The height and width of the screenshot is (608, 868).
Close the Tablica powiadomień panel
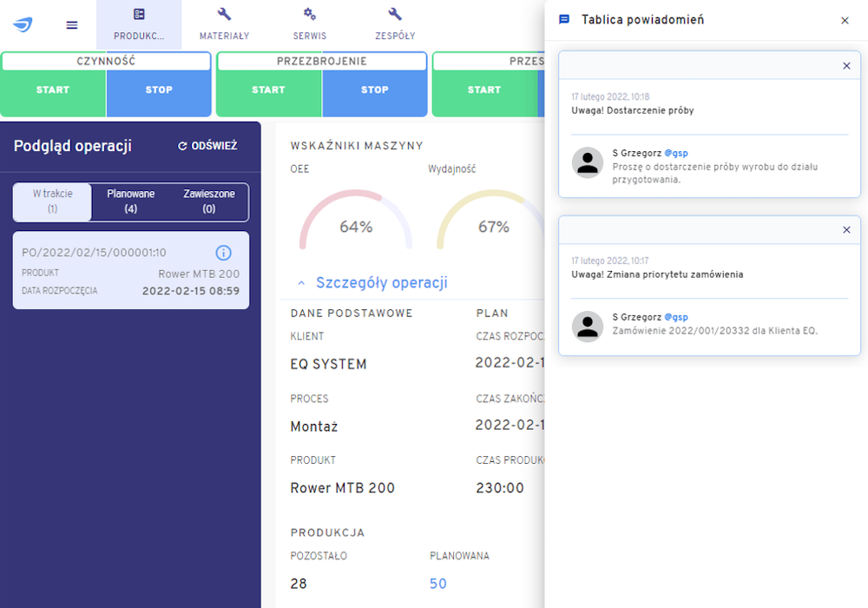tap(845, 20)
